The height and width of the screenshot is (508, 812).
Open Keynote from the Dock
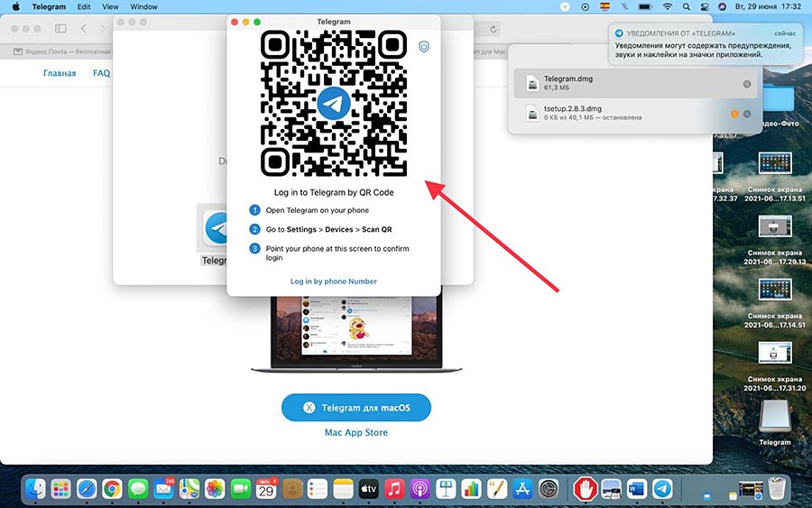pos(446,488)
